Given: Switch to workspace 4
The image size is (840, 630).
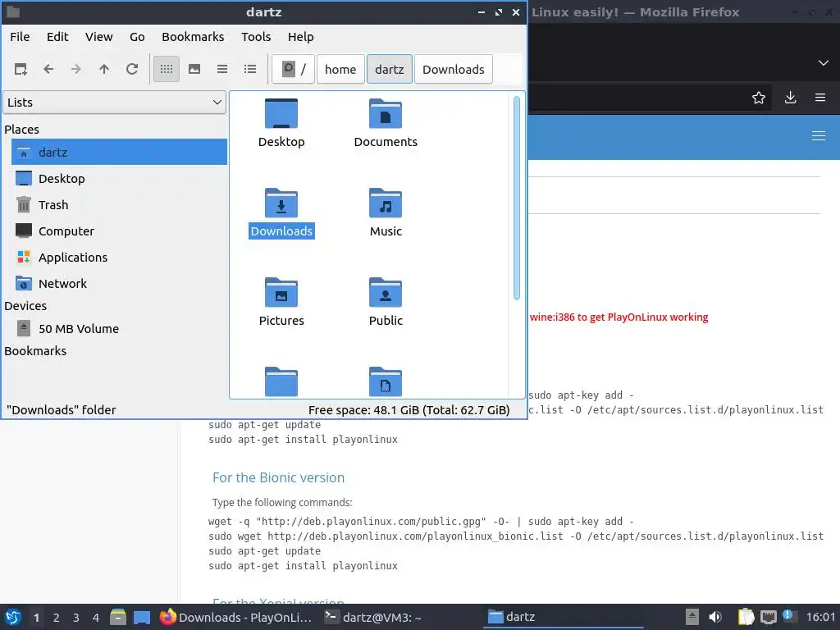Looking at the screenshot, I should click(96, 618).
